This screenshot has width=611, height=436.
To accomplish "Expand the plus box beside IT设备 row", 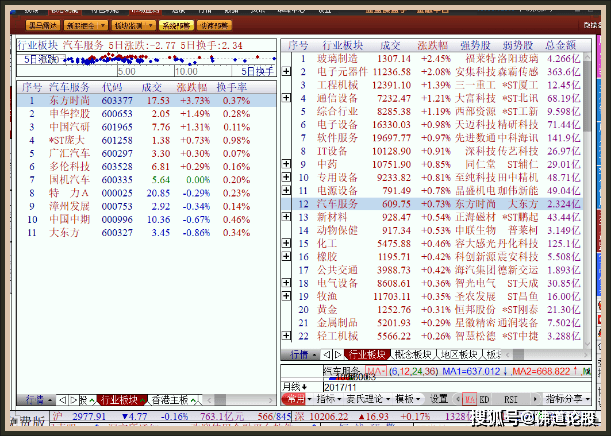I will (x=288, y=150).
